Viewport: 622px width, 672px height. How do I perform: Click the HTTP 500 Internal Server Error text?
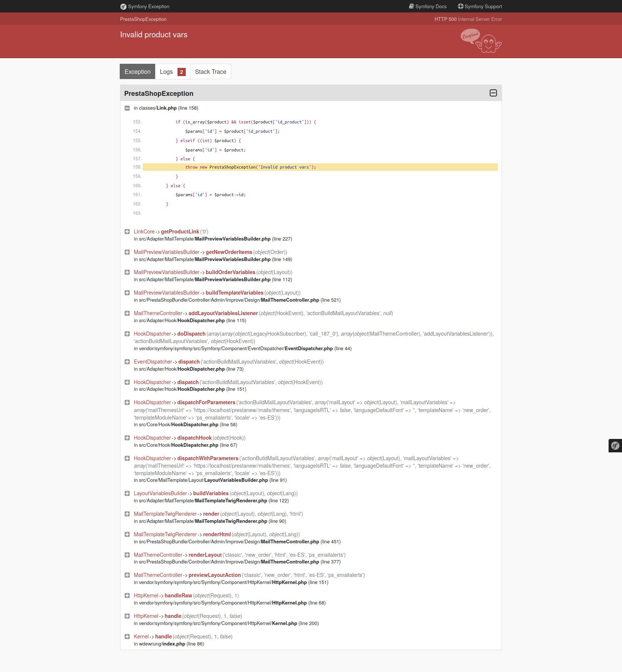tap(468, 19)
